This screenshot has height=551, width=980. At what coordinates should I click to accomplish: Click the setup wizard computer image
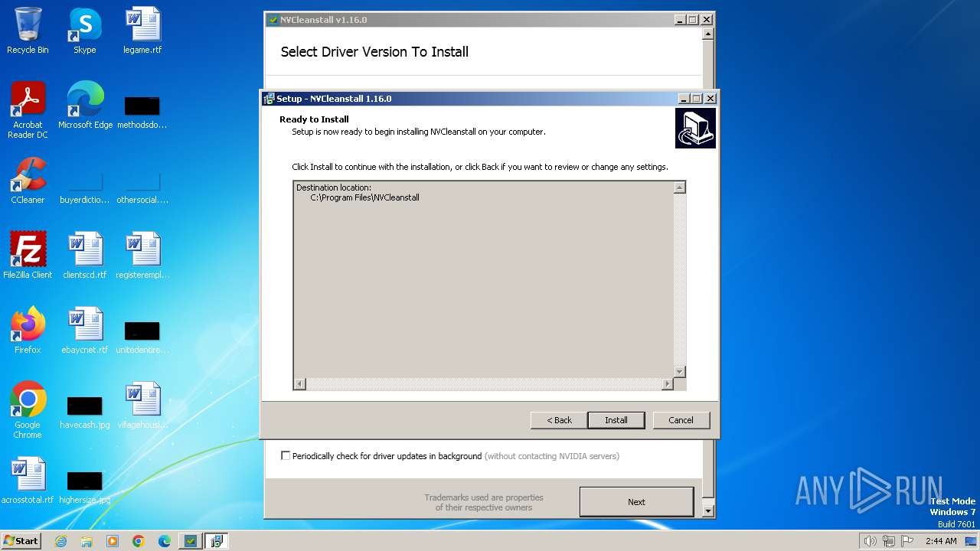[695, 128]
